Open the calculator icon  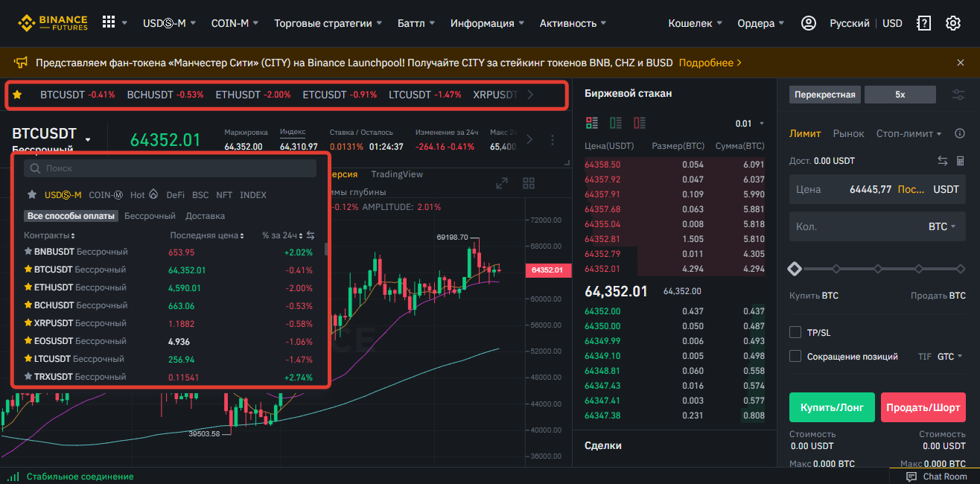961,160
